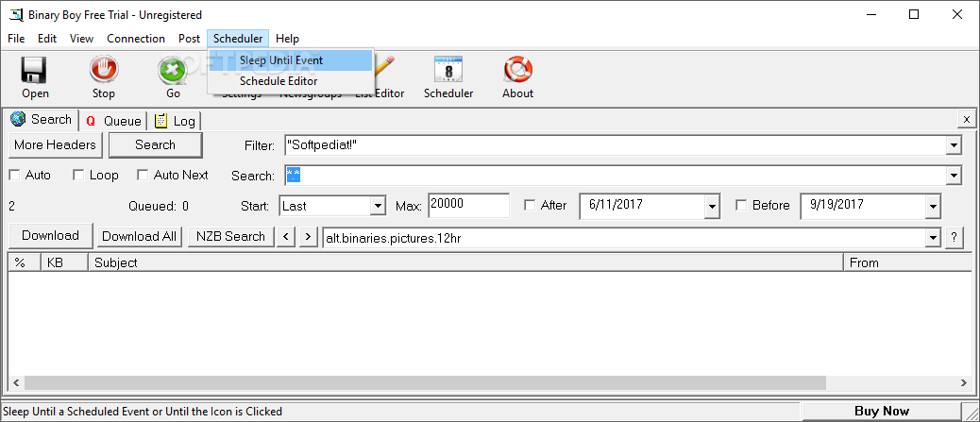Sort by the From column header
980x422 pixels.
[907, 262]
